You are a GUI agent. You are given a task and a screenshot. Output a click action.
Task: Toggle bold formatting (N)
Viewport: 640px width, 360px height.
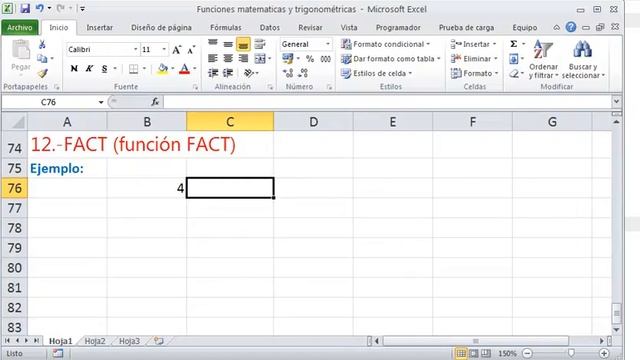[74, 69]
